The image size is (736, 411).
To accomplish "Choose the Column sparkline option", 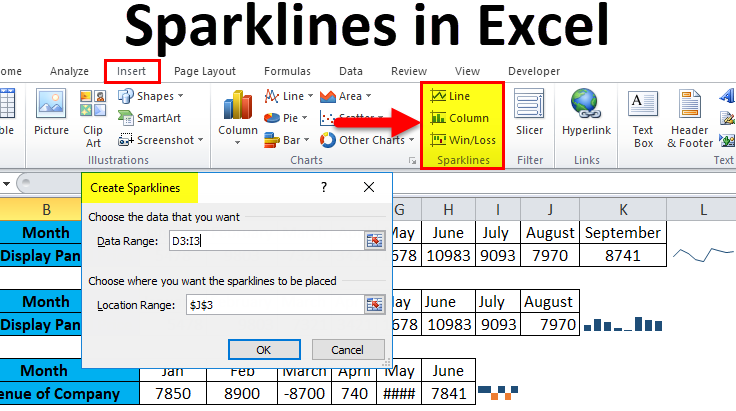I will coord(460,118).
